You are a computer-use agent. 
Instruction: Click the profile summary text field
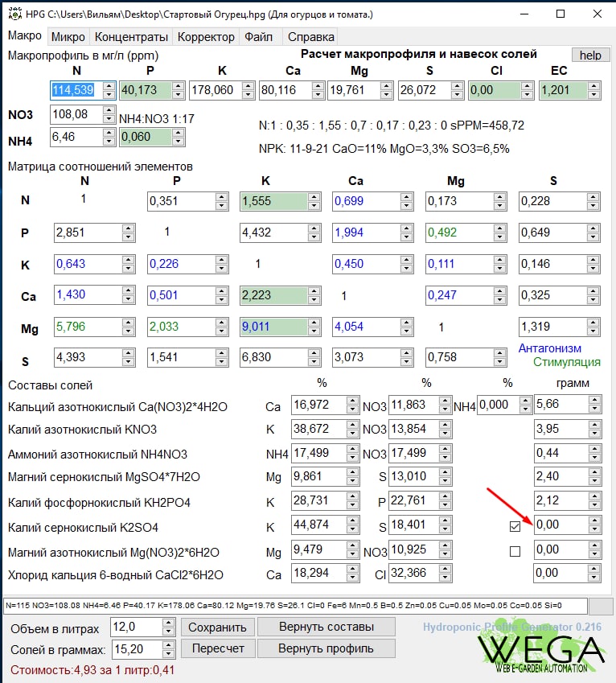(296, 606)
